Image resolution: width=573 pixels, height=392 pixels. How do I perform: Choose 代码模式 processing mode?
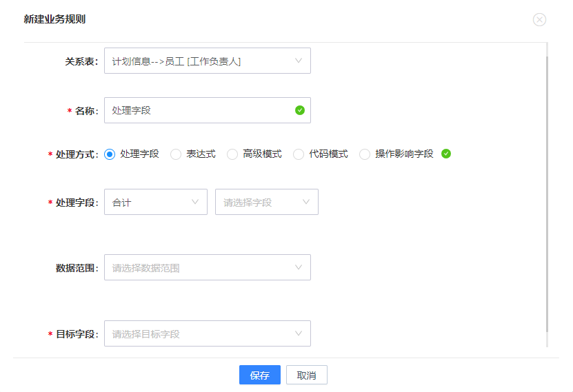(299, 154)
